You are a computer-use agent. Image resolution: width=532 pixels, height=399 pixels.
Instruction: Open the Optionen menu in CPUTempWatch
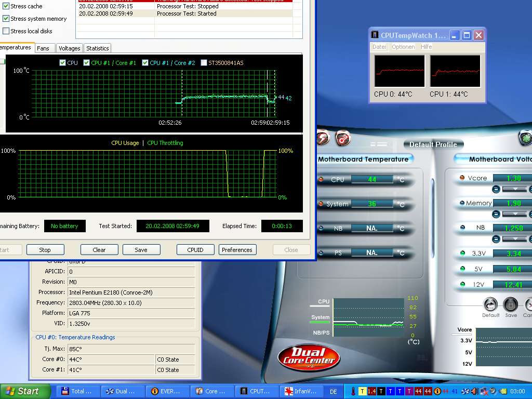403,47
